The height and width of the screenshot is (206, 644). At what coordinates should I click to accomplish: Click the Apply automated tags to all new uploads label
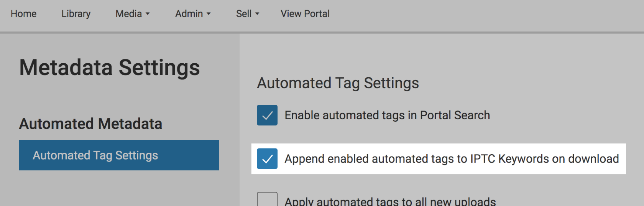(390, 201)
